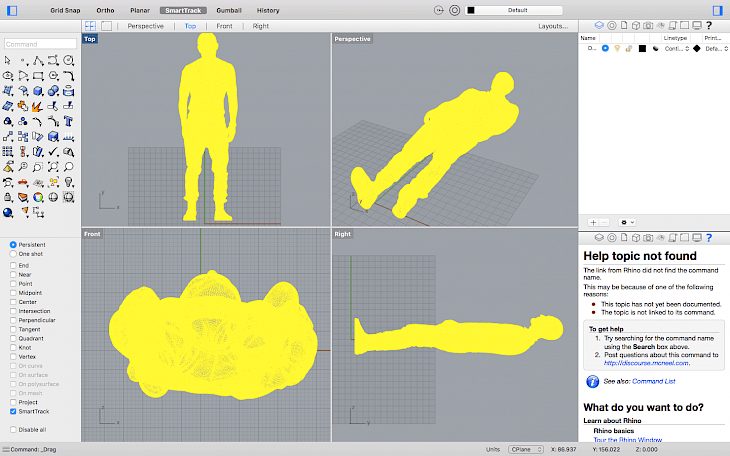
Task: Enable the Midpoint object snap
Action: 13,293
